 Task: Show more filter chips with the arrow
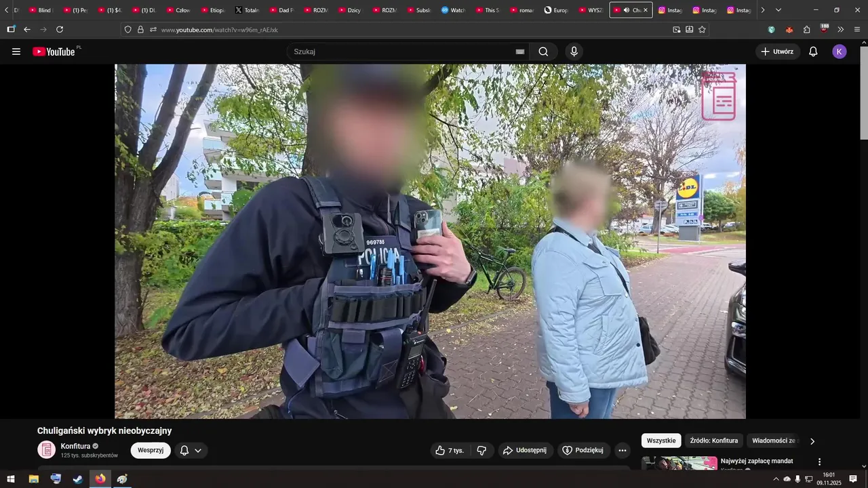(x=812, y=441)
